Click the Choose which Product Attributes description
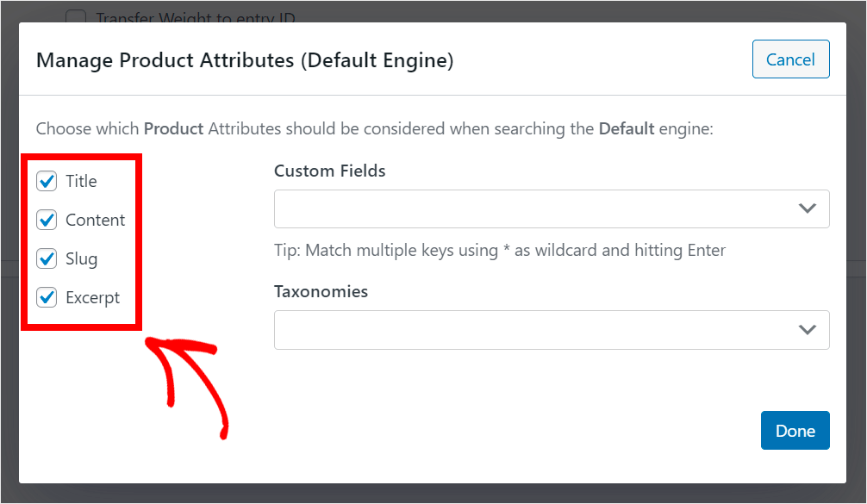The height and width of the screenshot is (504, 867). (375, 129)
